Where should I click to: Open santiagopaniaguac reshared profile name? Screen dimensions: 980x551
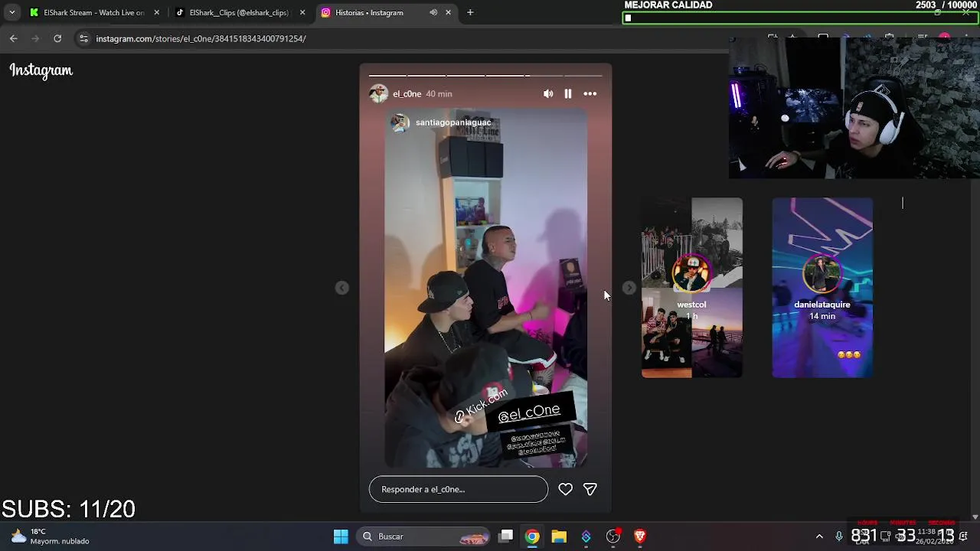[x=453, y=122]
